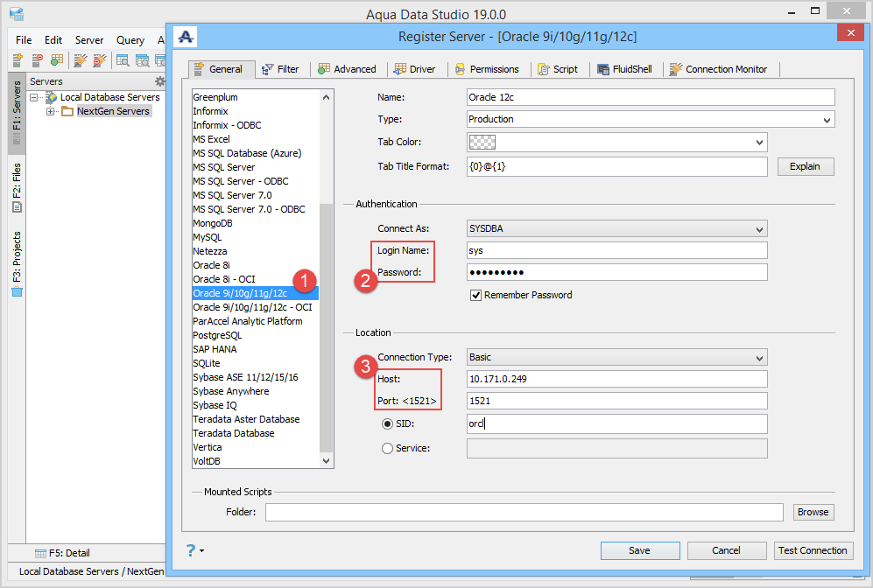Click the Test Connection button
Screen dimensions: 873x588
813,550
